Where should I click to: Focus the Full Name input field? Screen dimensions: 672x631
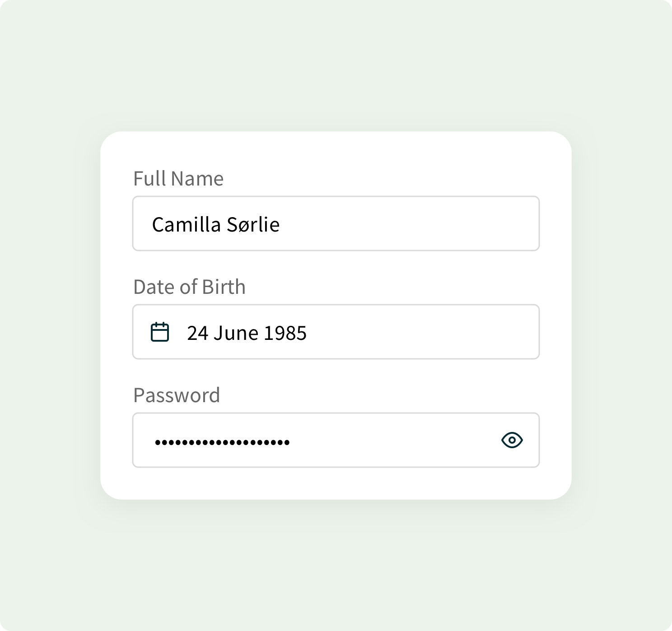[336, 223]
